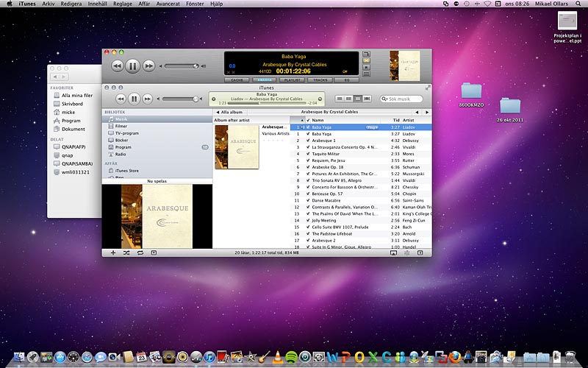
Task: Switch iTunes to album list view
Action: click(348, 99)
